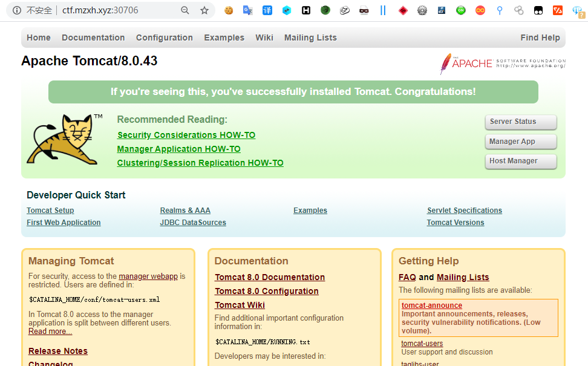Click the zoom magnifier icon in address bar
This screenshot has width=588, height=366.
[185, 10]
